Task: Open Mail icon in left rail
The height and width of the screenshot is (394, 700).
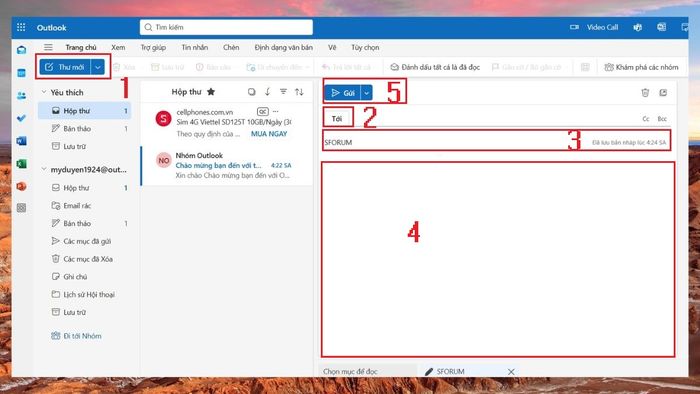Action: [21, 50]
